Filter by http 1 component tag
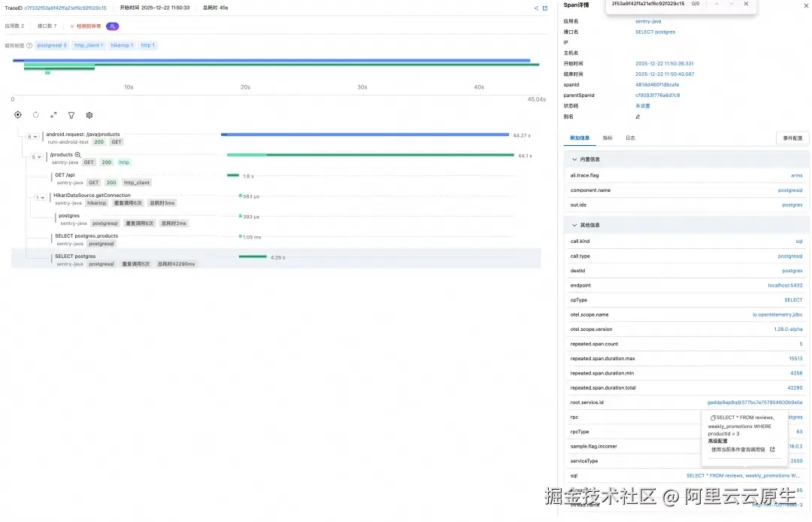 coord(147,46)
